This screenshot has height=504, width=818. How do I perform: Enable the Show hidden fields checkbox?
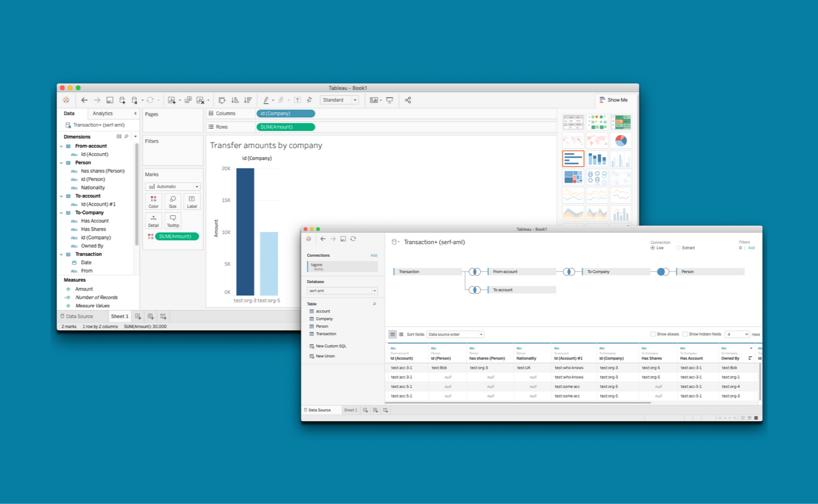685,334
